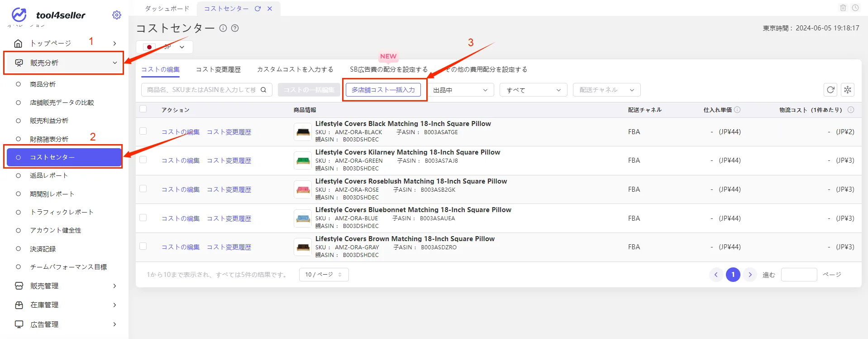Click the home icon for トップページ

18,44
